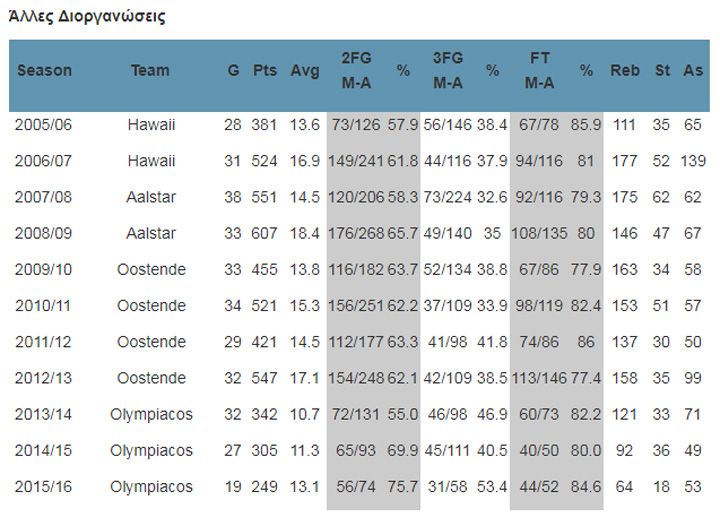This screenshot has width=720, height=526.
Task: Click the 2005/06 season cell
Action: pyautogui.click(x=44, y=125)
